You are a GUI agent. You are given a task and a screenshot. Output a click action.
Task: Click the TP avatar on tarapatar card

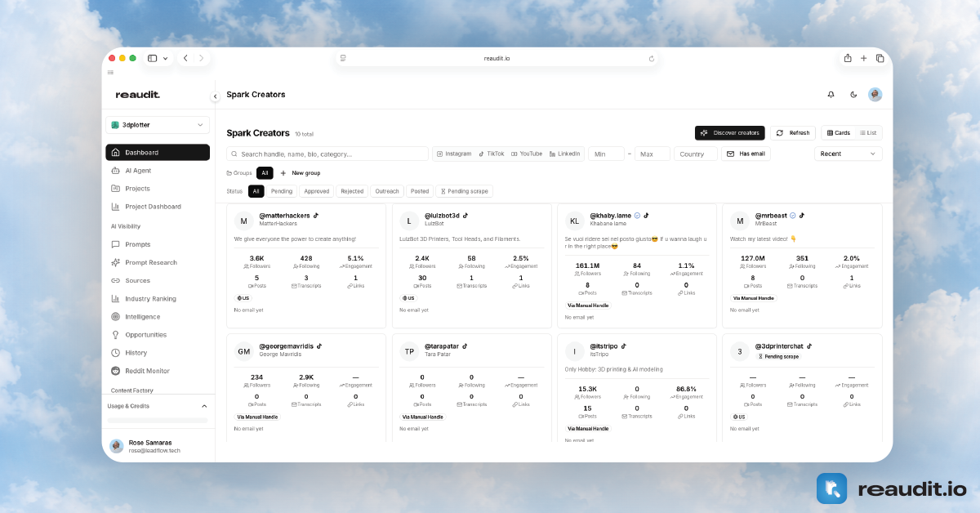409,351
